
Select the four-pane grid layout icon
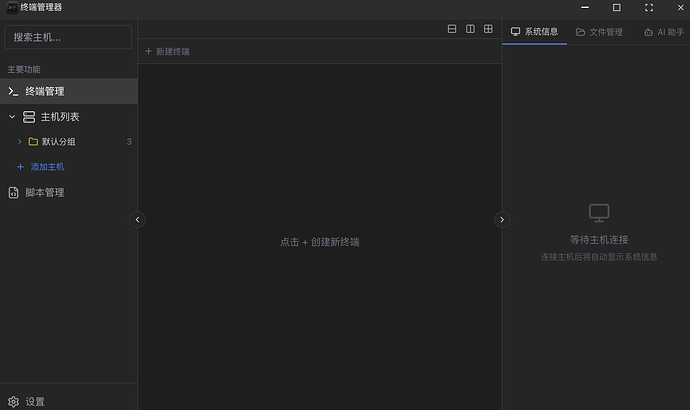click(488, 29)
